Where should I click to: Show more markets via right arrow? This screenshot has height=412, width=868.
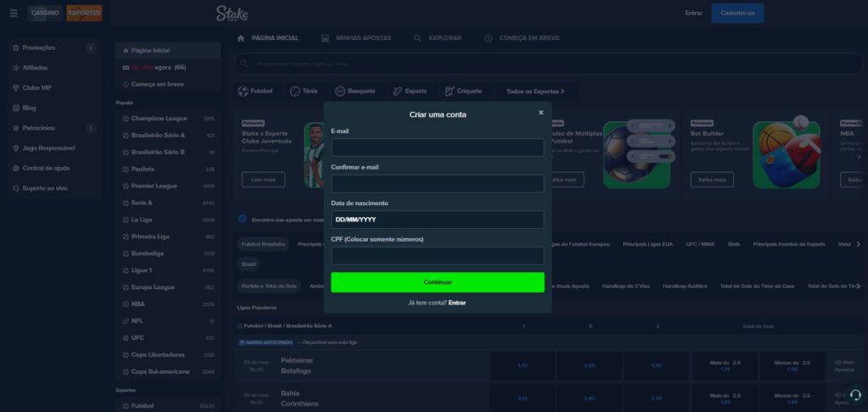tap(859, 287)
